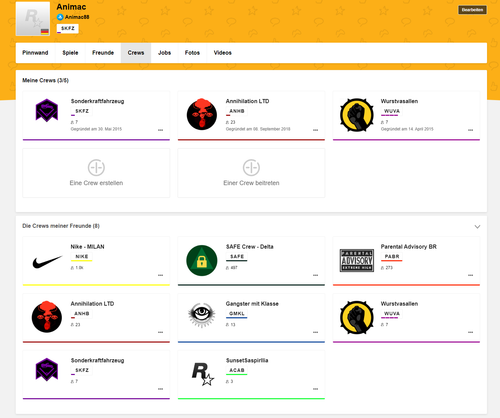Click the German flag on the avatar
Viewport: 500px width, 418px height.
click(45, 31)
